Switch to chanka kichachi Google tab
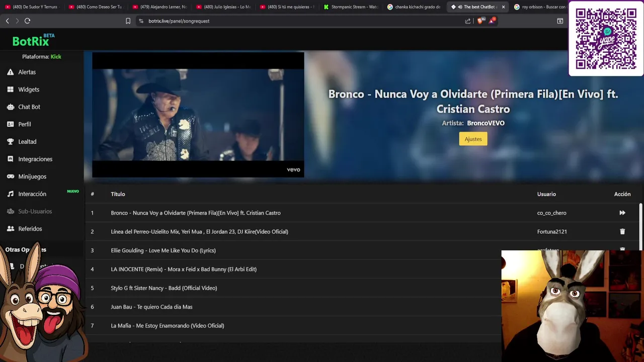This screenshot has height=362, width=644. [415, 7]
